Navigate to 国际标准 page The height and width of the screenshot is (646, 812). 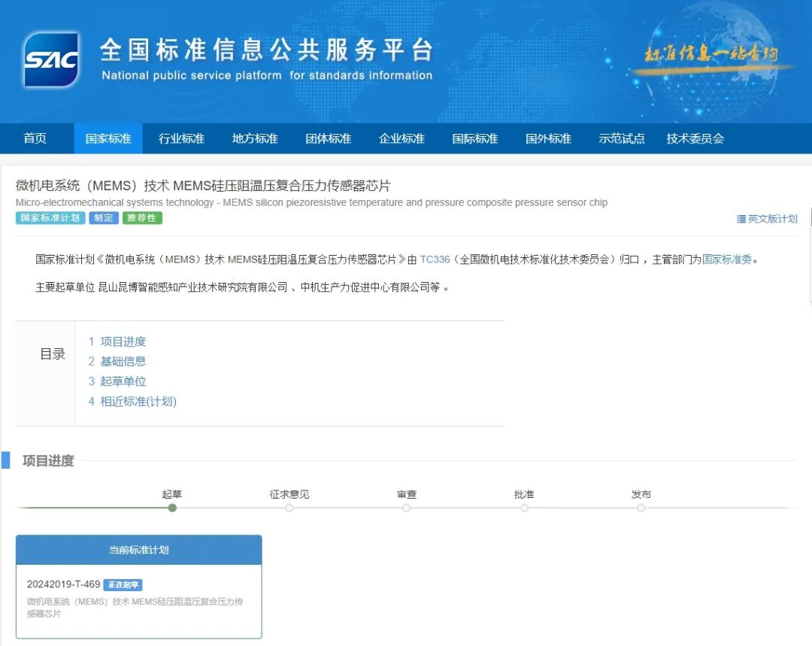(x=475, y=138)
